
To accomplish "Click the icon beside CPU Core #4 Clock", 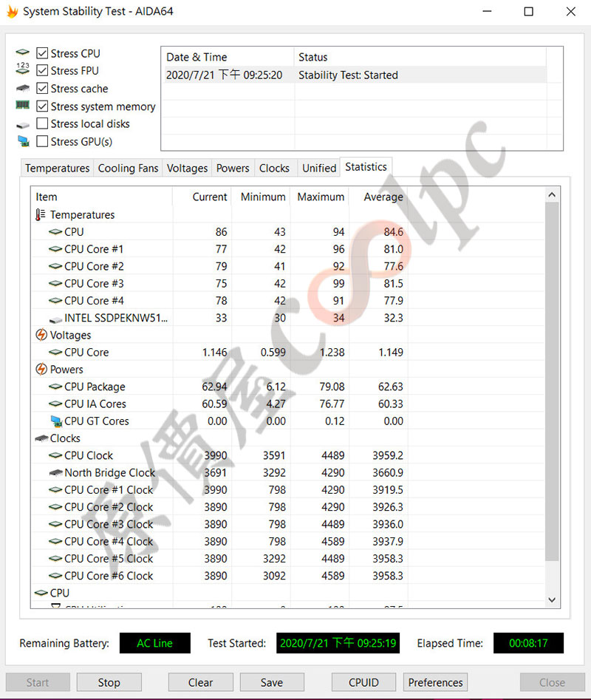I will pos(55,541).
